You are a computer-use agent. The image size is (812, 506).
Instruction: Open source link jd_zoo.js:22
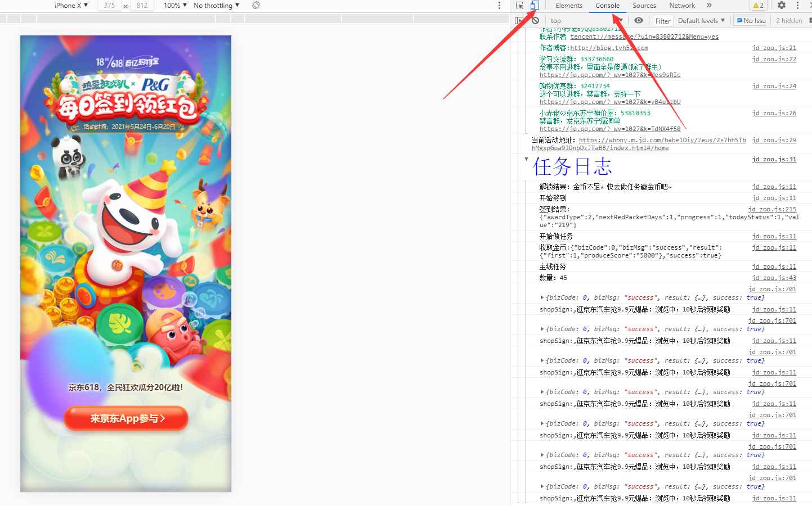774,59
